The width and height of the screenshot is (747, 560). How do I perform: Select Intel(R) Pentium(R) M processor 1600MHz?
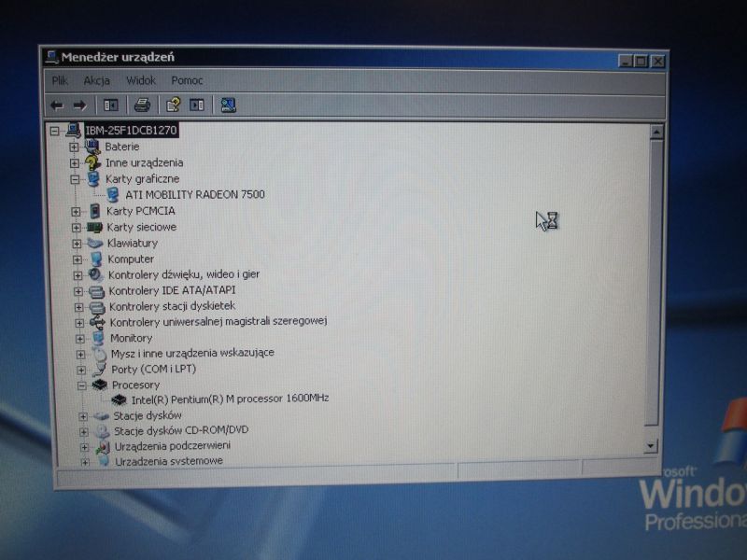(x=230, y=399)
